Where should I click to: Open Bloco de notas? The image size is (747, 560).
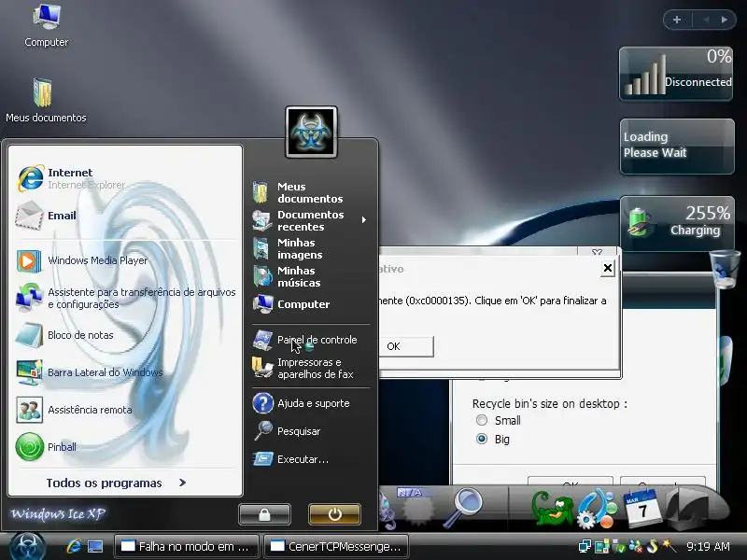click(64, 335)
